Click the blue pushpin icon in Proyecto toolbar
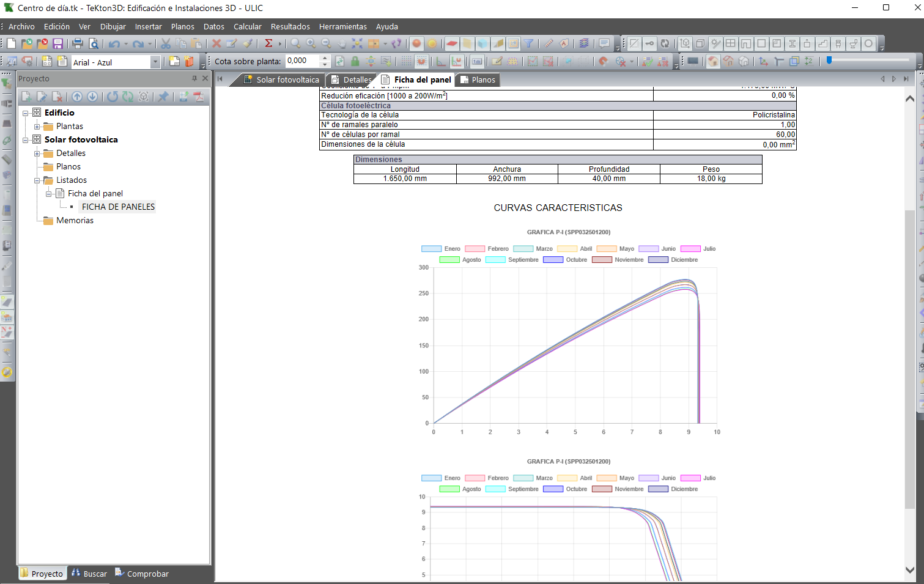The height and width of the screenshot is (584, 924). click(x=163, y=97)
